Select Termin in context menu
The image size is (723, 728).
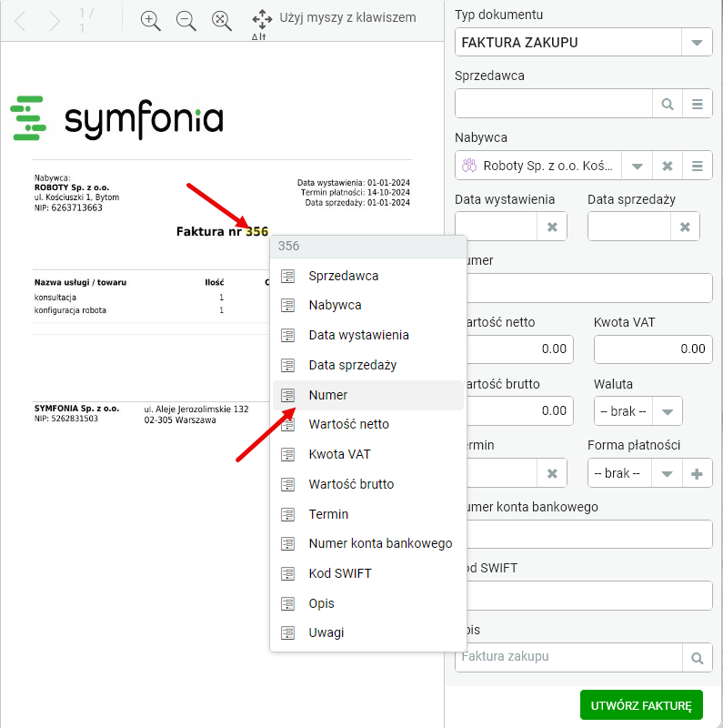[368, 514]
